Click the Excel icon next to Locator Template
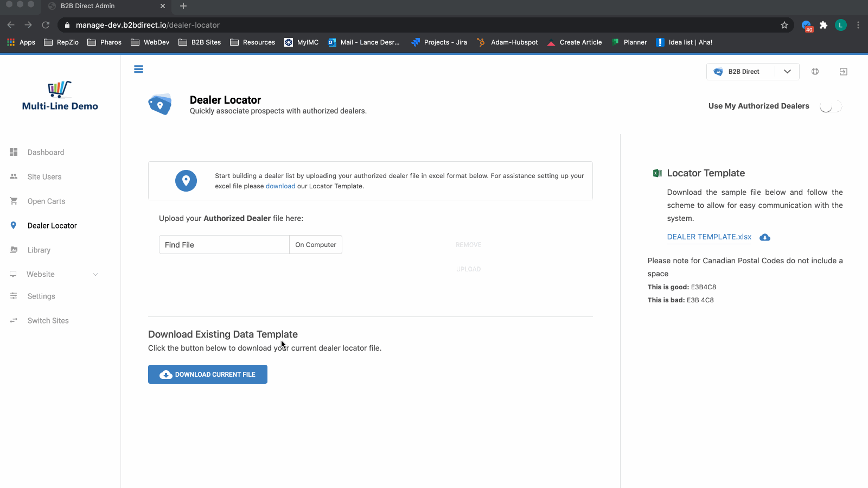Image resolution: width=868 pixels, height=488 pixels. tap(657, 173)
